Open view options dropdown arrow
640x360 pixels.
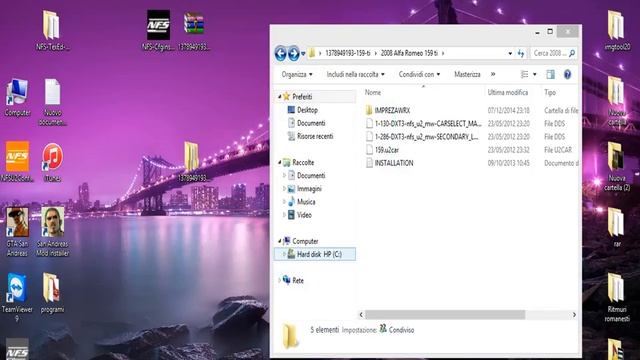click(x=535, y=74)
